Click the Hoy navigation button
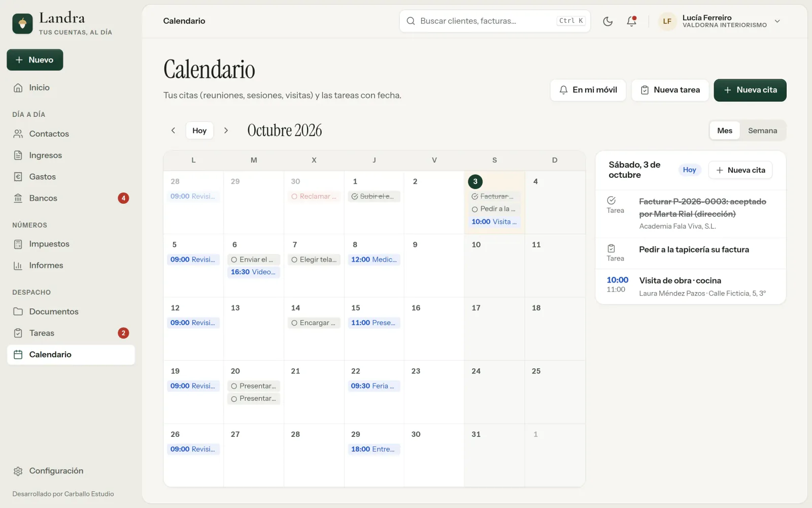The height and width of the screenshot is (508, 812). [x=199, y=131]
